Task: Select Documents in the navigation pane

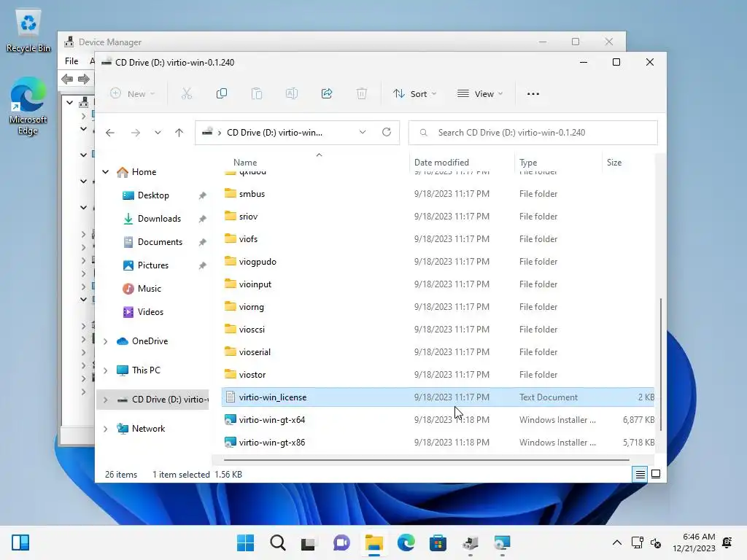Action: pyautogui.click(x=160, y=242)
